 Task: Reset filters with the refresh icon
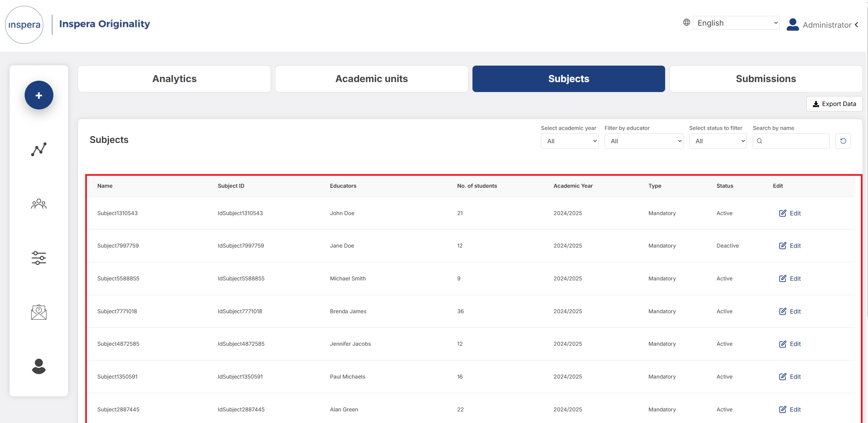843,141
